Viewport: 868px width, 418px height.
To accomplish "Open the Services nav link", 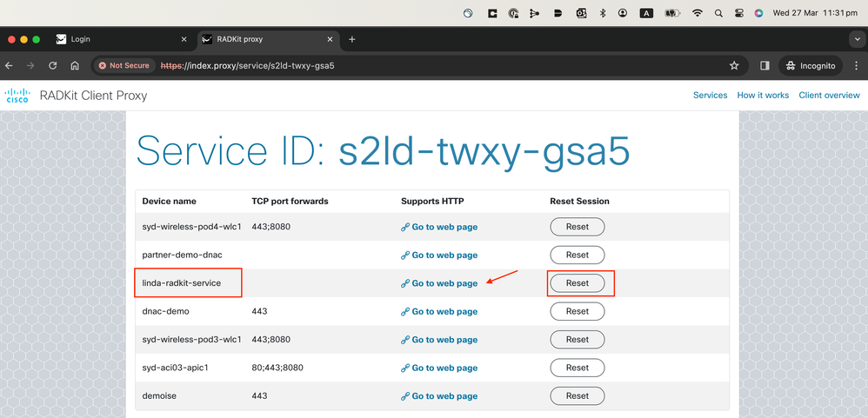I will (711, 95).
